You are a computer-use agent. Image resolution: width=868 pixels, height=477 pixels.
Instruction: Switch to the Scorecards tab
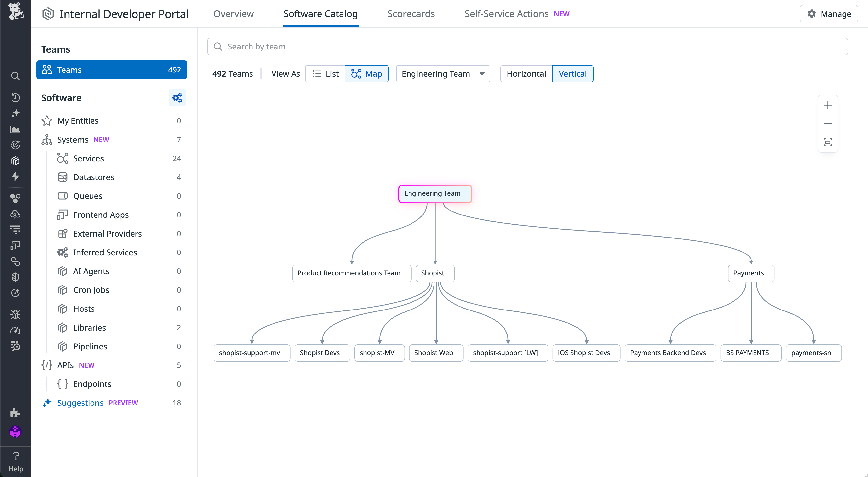coord(411,14)
